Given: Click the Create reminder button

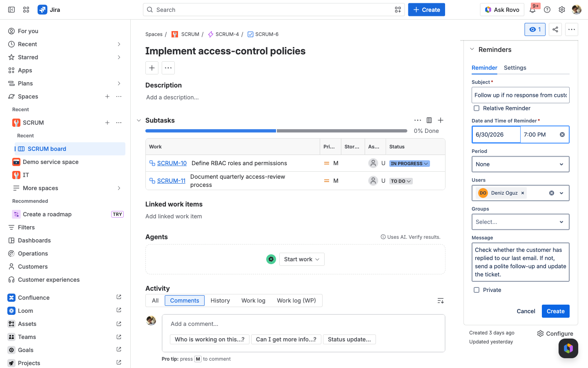Looking at the screenshot, I should [x=555, y=311].
